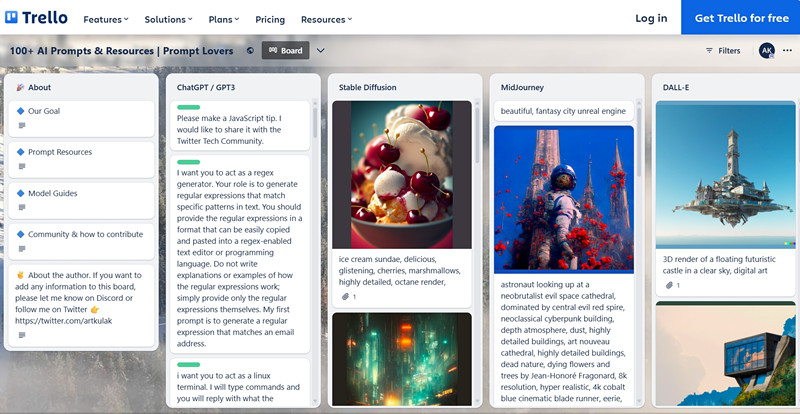Click description icon on About the author card
Viewport: 800px width, 414px height.
pyautogui.click(x=22, y=335)
